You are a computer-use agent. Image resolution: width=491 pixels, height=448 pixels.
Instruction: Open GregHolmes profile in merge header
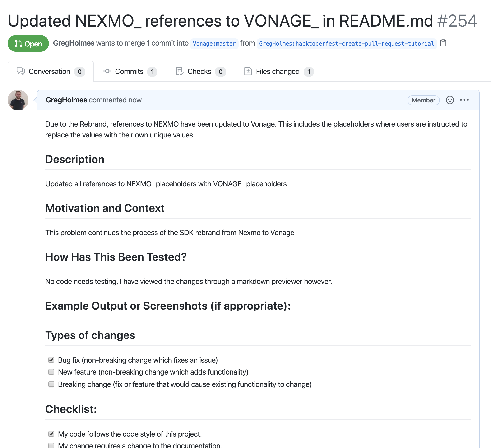(74, 43)
